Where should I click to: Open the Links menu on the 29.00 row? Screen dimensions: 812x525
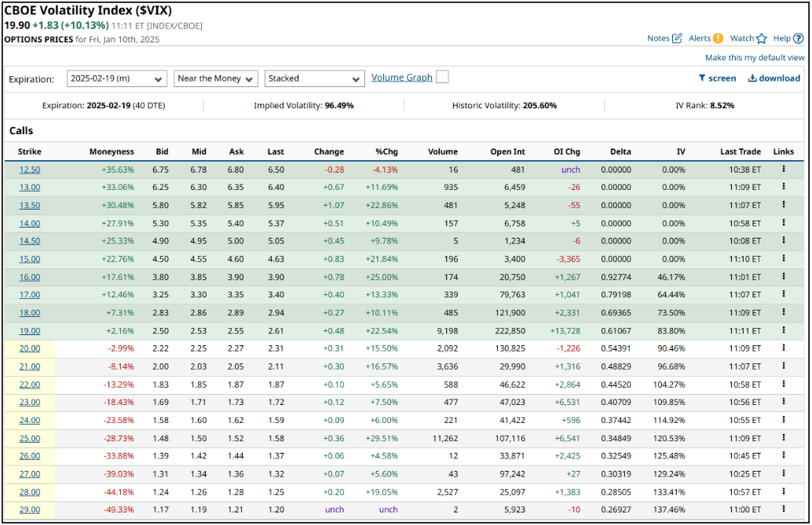click(784, 509)
